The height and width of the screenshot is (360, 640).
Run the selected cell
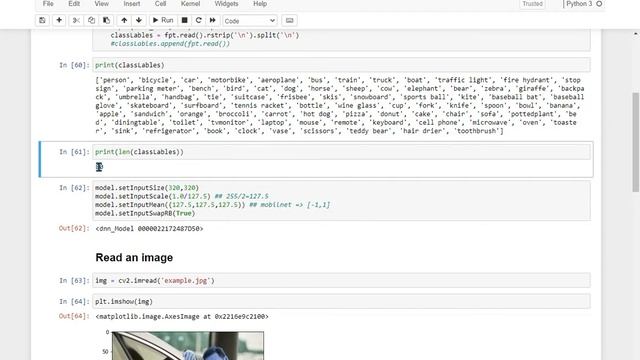[163, 20]
